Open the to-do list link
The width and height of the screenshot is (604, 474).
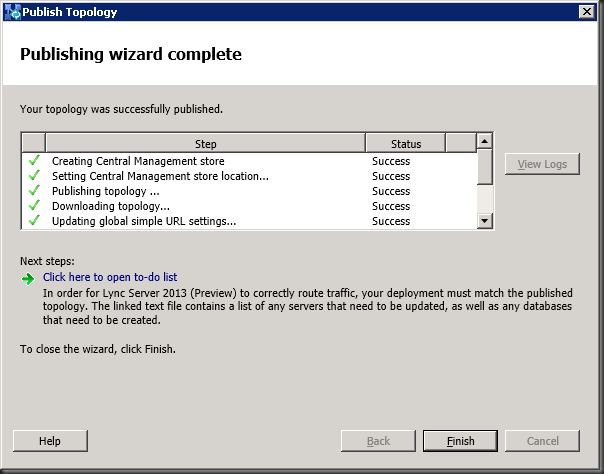[x=110, y=277]
